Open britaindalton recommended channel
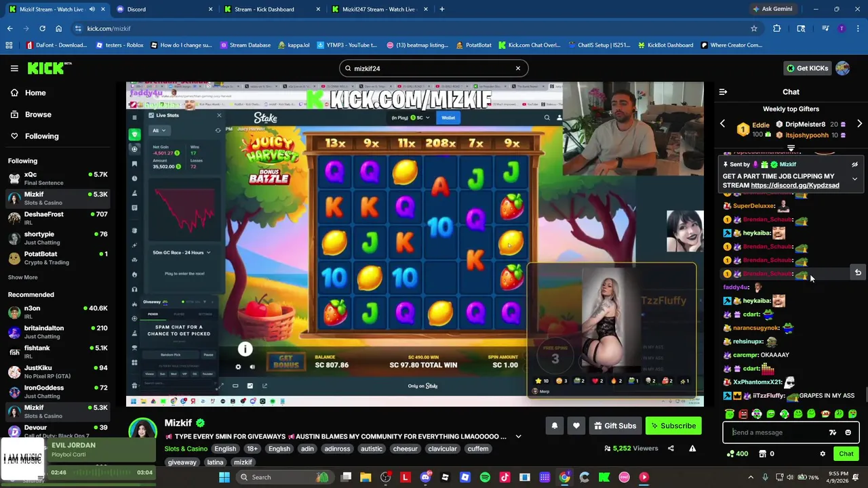 58,332
